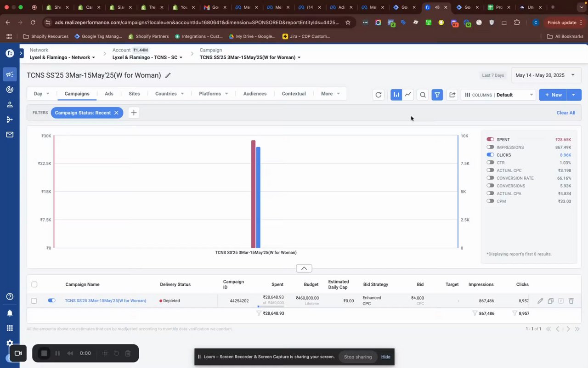
Task: Switch to the Ads tab
Action: 109,94
